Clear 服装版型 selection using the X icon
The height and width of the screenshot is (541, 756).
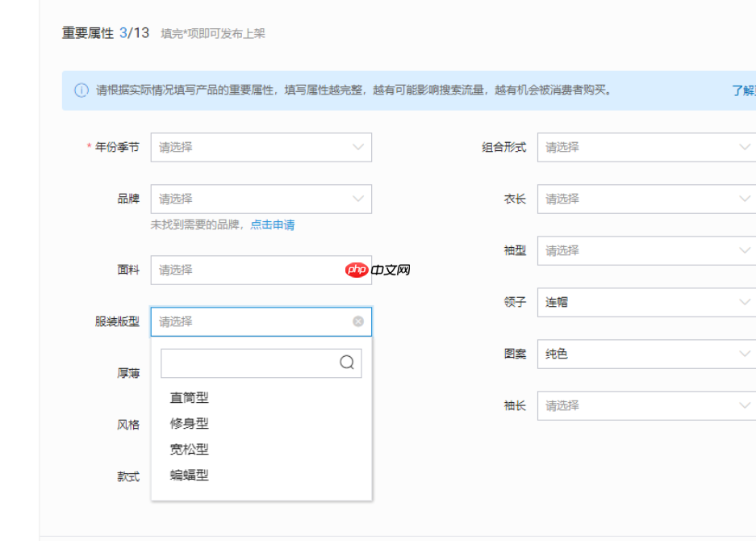coord(357,321)
